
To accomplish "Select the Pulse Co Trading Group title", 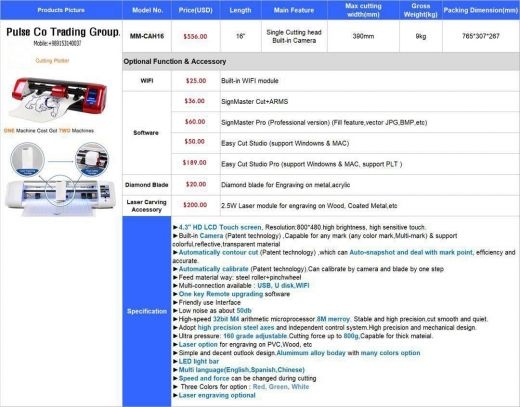I will (63, 32).
